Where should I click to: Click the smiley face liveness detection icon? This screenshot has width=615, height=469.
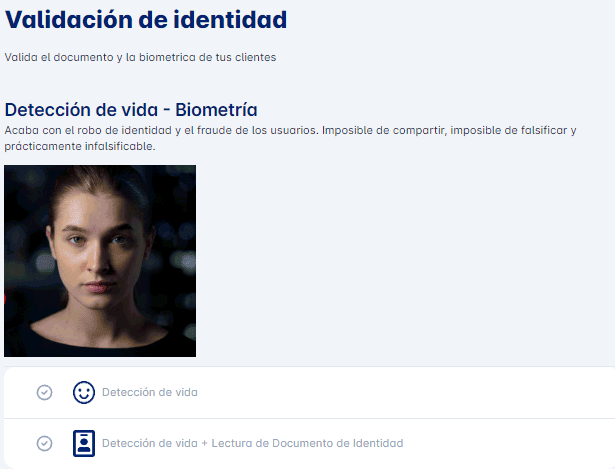tap(84, 393)
